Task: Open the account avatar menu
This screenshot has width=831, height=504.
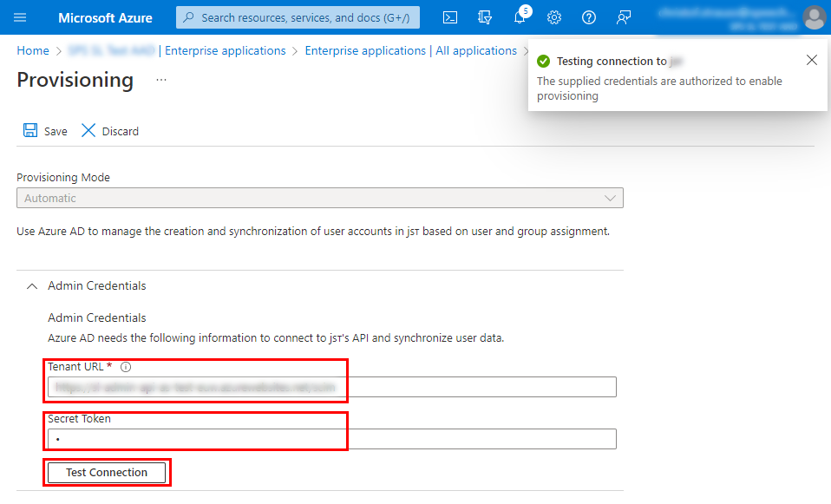Action: (x=814, y=17)
